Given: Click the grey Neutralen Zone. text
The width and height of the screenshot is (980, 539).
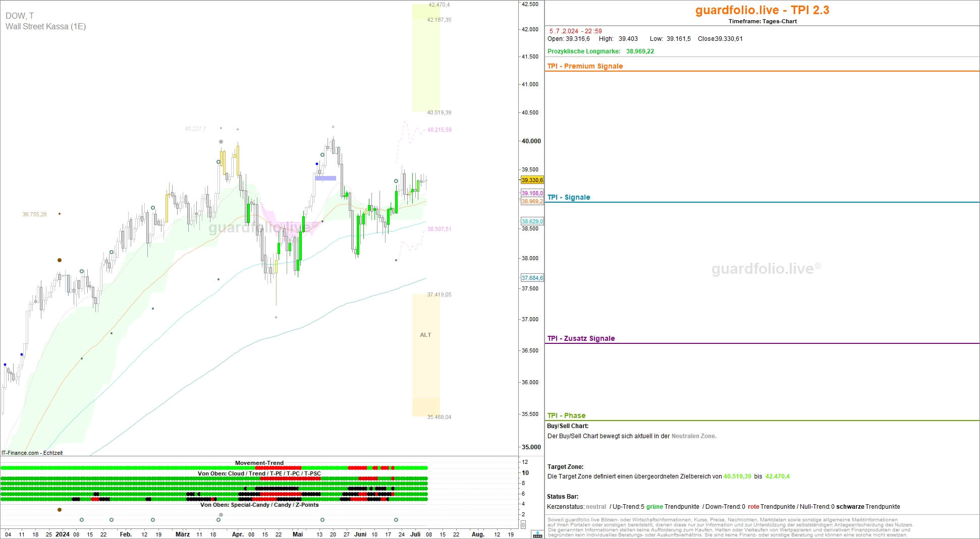Looking at the screenshot, I should [694, 436].
